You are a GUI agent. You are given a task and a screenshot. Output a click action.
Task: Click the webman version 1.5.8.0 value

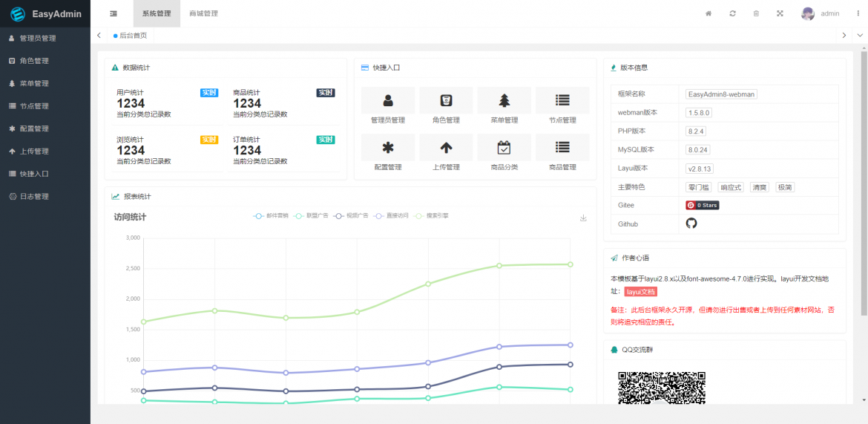[x=699, y=113]
